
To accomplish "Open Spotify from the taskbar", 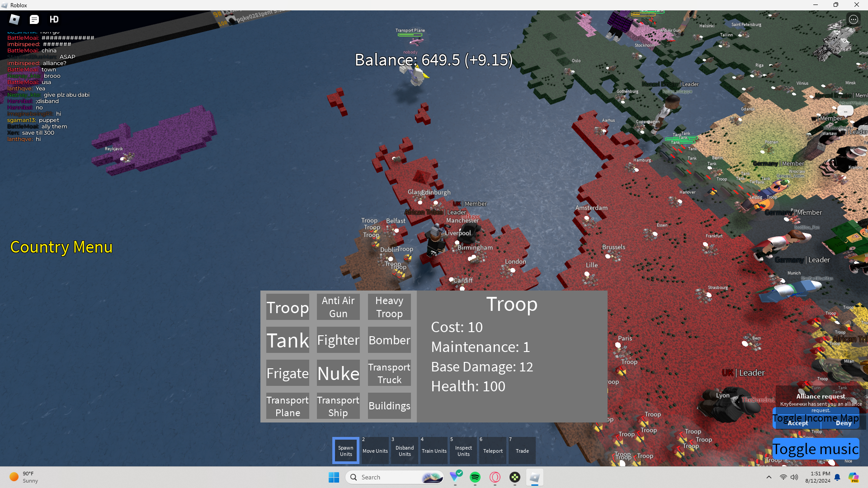I will tap(475, 477).
